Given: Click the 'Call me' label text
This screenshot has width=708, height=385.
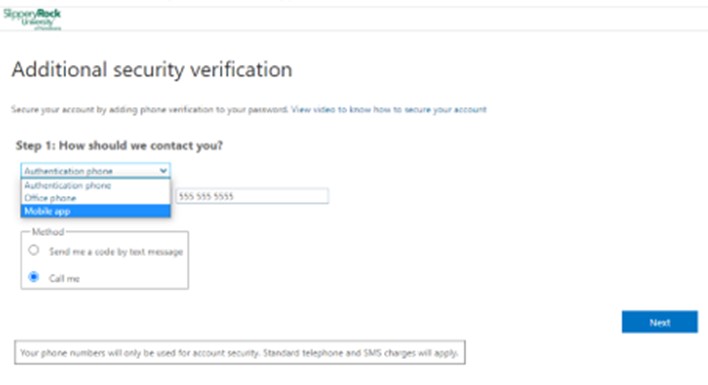Looking at the screenshot, I should click(64, 278).
